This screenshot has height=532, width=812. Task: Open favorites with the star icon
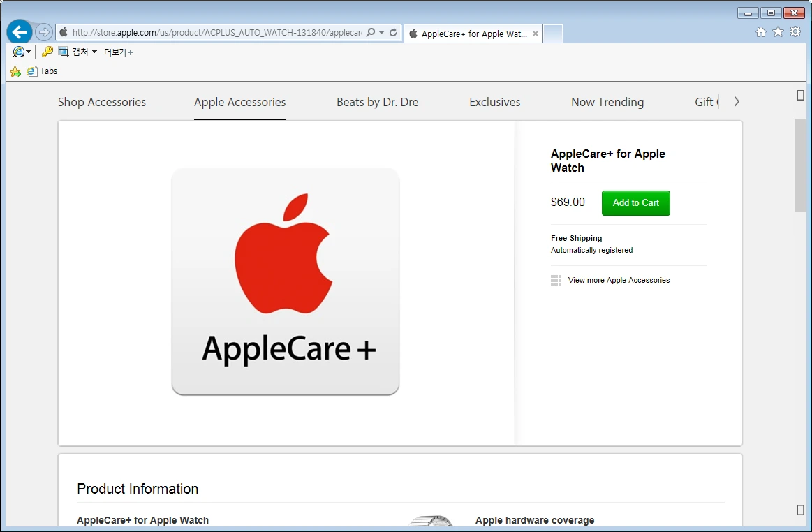pos(778,32)
